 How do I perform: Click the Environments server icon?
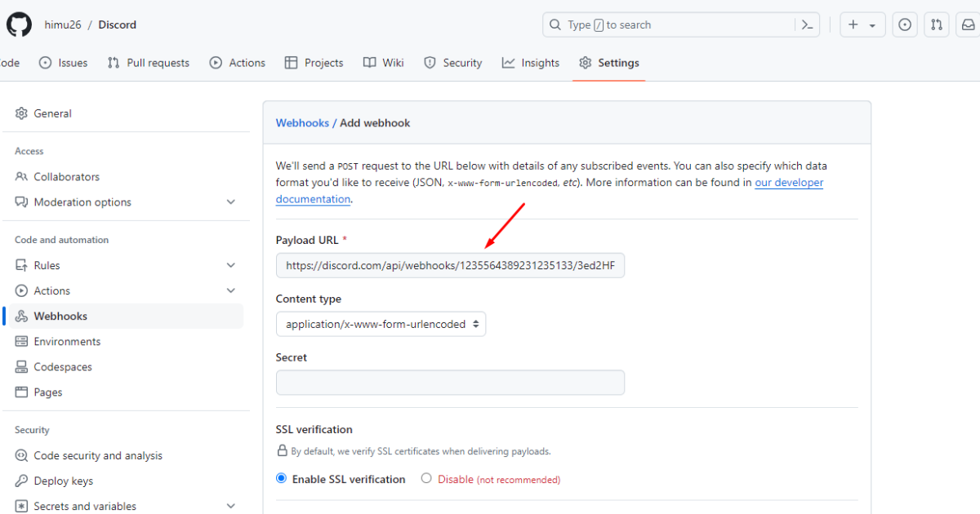[x=21, y=341]
